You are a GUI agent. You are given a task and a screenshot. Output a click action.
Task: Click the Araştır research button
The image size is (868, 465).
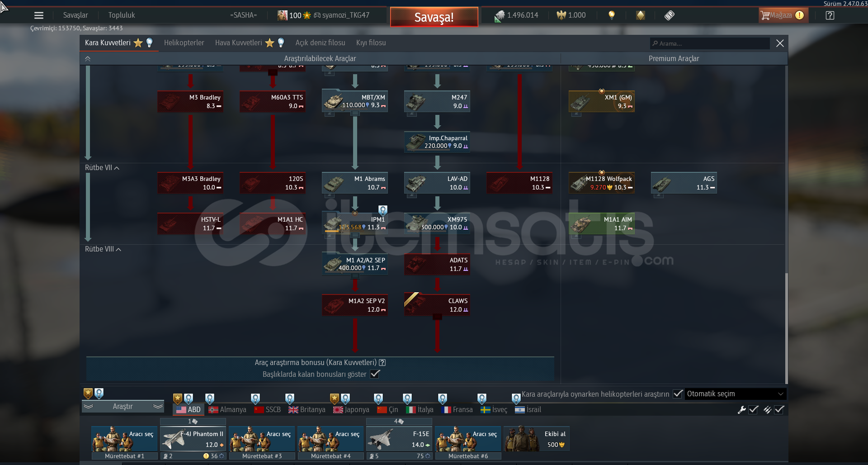123,407
